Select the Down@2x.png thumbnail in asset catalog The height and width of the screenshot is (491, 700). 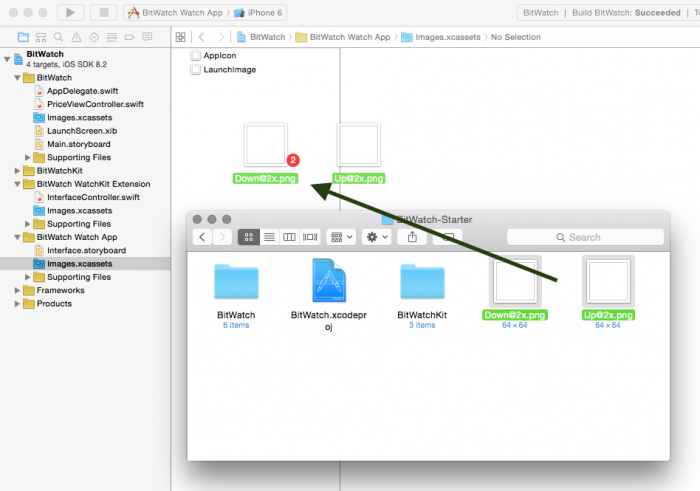point(266,145)
